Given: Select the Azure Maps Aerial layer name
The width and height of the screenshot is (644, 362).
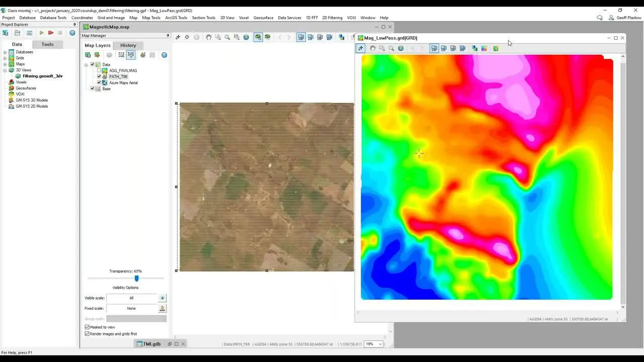Looking at the screenshot, I should (x=123, y=82).
